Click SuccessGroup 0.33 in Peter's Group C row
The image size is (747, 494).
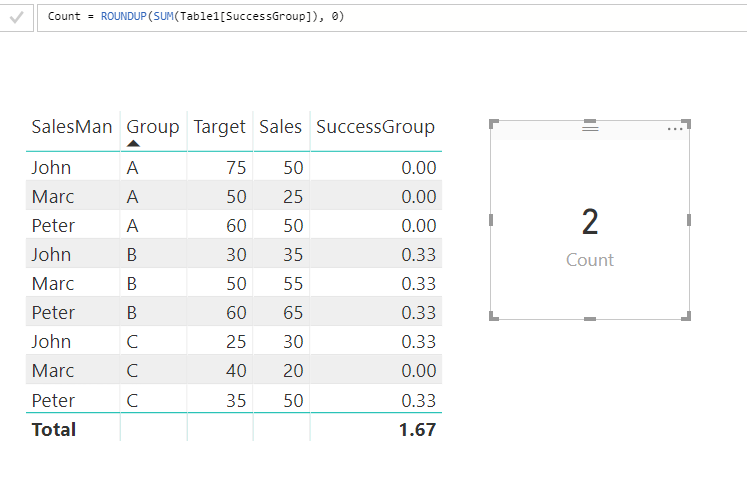pyautogui.click(x=418, y=401)
